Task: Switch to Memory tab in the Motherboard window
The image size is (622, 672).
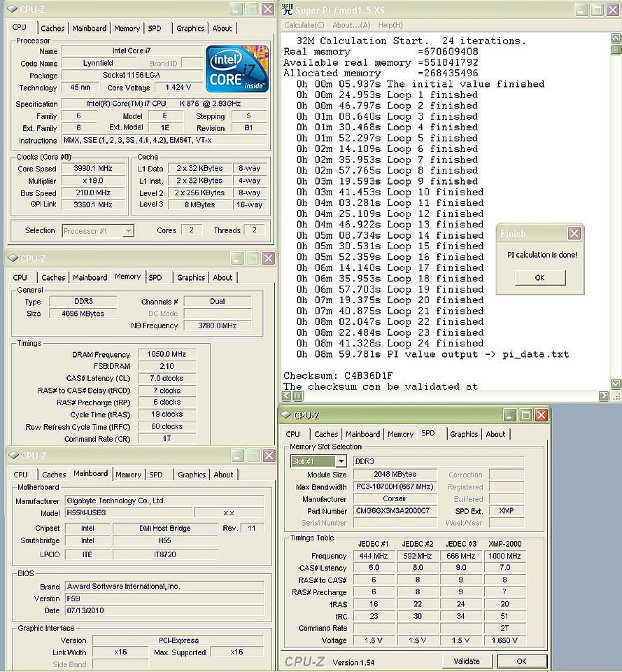Action: (x=128, y=475)
